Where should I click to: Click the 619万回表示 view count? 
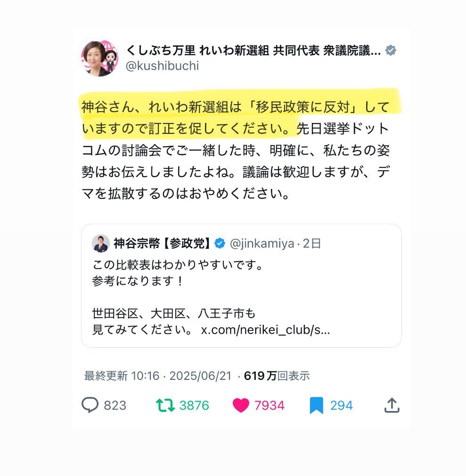277,376
